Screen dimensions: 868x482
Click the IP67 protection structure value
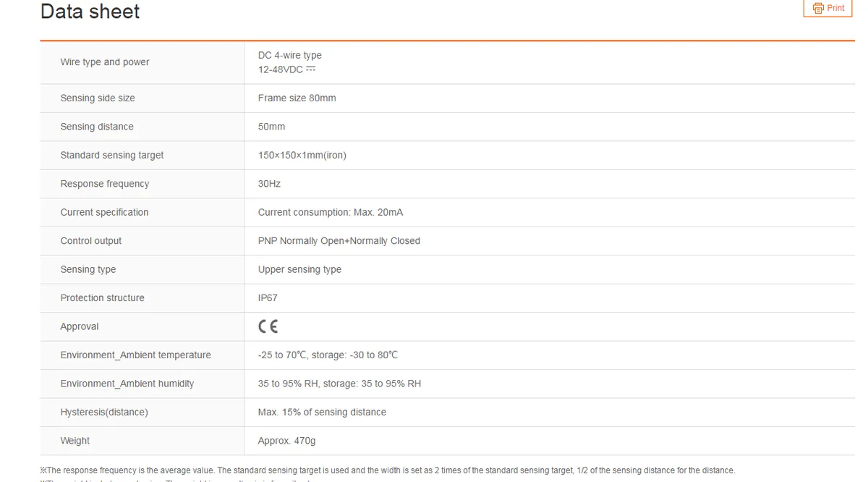click(268, 298)
